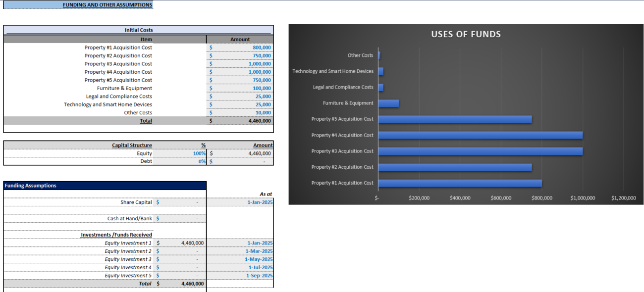Select 'Property #4 Acquisition Cost' table label

coord(118,72)
